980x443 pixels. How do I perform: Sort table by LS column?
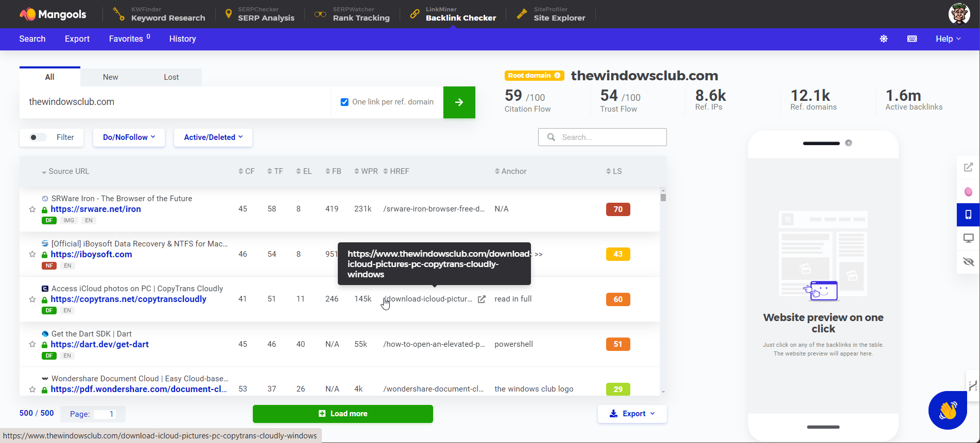tap(614, 171)
